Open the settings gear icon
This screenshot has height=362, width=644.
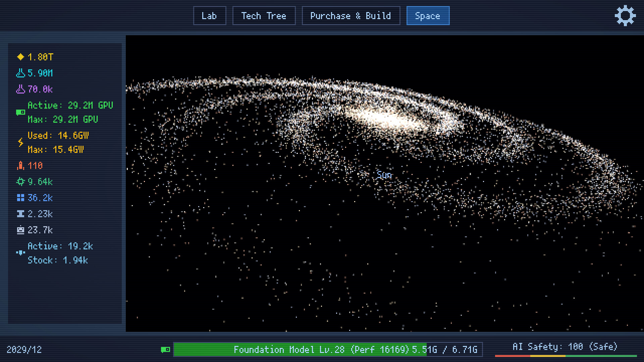tap(625, 15)
